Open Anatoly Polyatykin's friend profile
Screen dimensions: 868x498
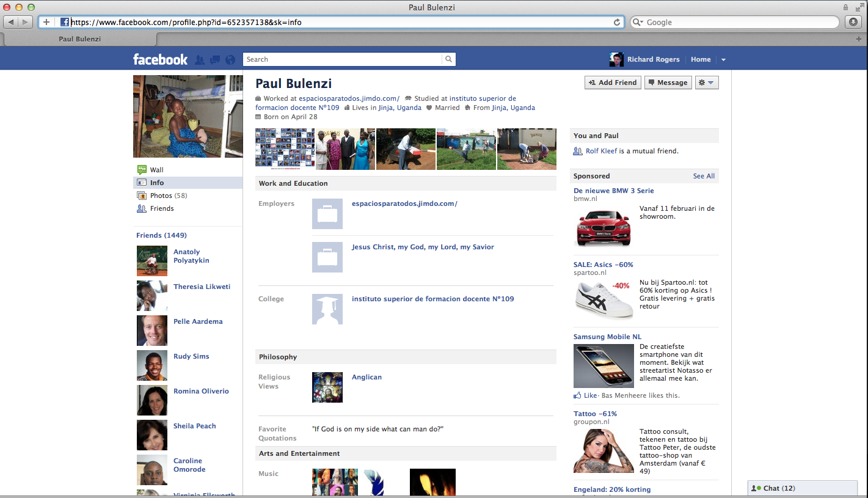coord(191,256)
